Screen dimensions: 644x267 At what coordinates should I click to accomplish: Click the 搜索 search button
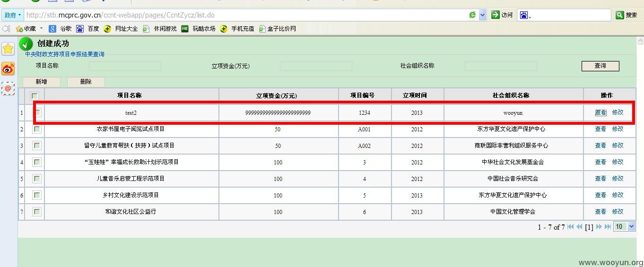627,15
